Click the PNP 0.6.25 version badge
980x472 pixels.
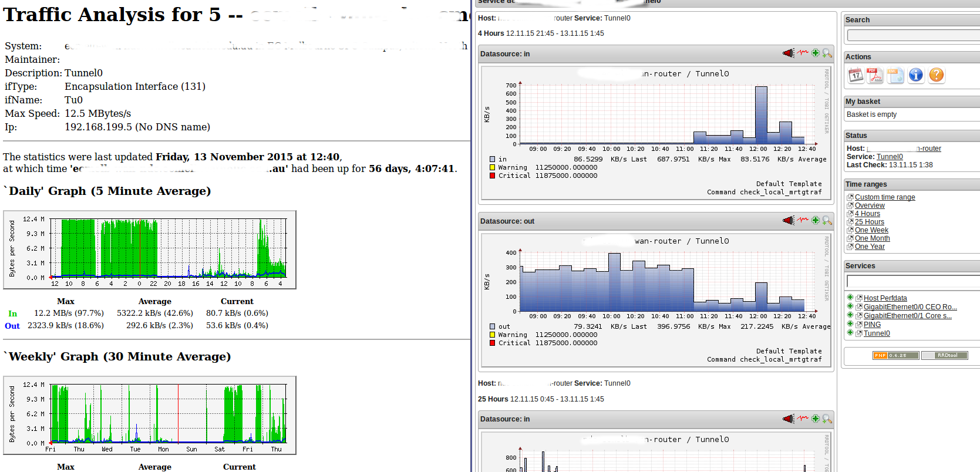click(x=895, y=355)
